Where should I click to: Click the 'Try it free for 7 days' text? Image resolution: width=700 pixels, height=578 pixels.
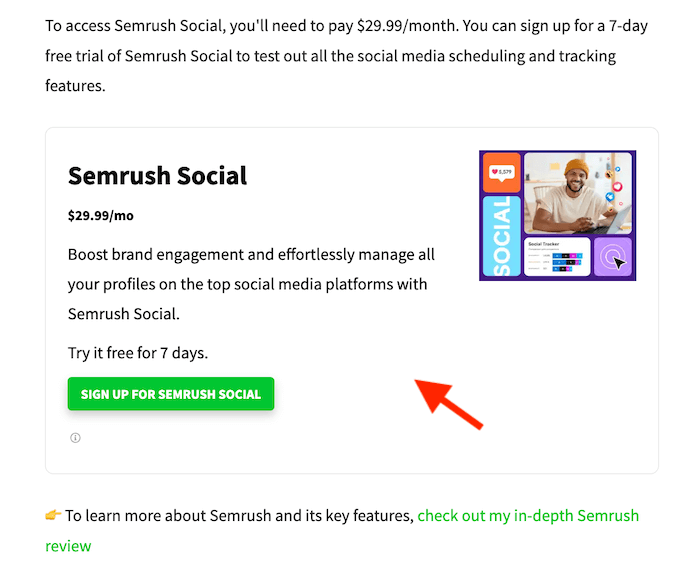point(138,353)
